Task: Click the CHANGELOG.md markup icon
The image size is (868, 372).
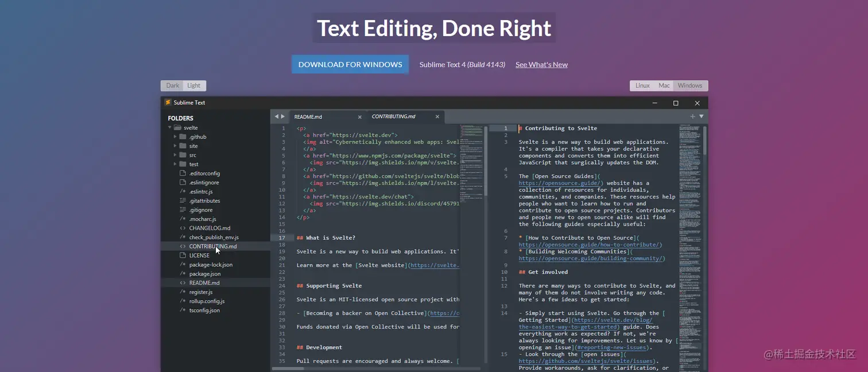Action: (183, 228)
